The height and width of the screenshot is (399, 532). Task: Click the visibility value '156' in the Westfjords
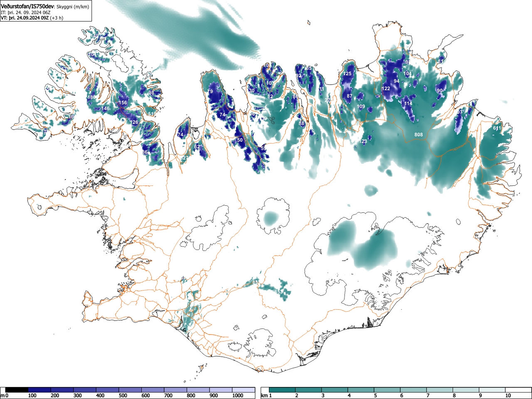pyautogui.click(x=123, y=103)
